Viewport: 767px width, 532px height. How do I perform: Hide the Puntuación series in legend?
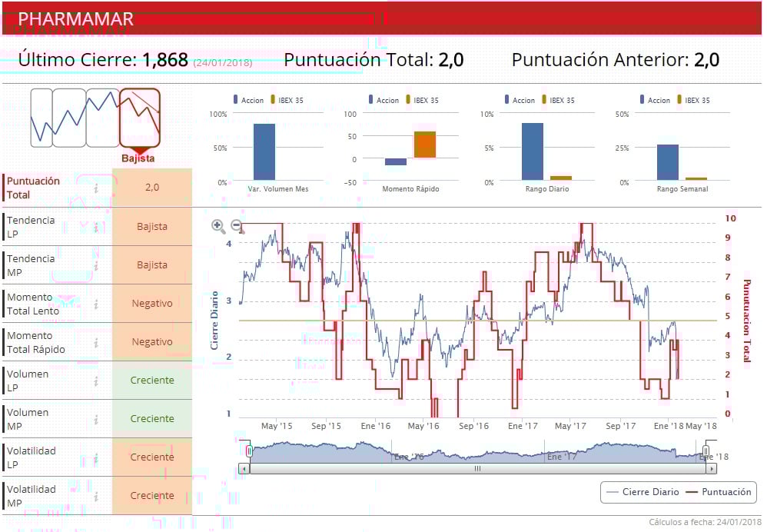[x=719, y=492]
